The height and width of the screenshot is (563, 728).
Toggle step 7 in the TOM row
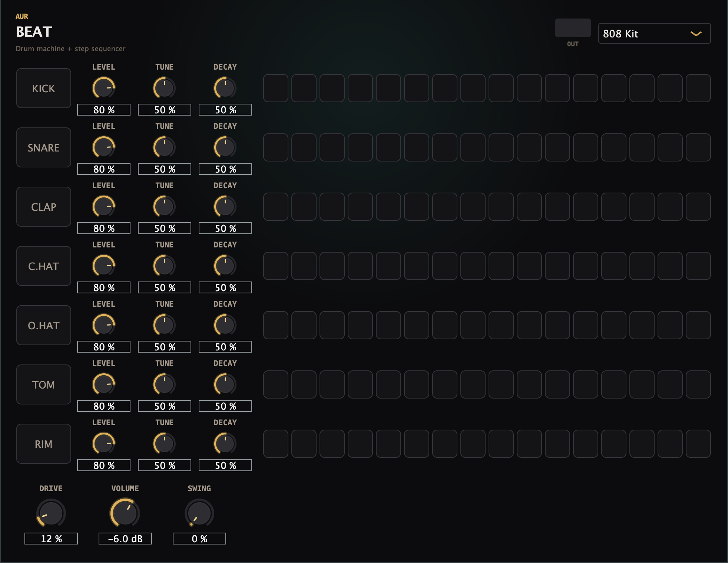click(445, 384)
